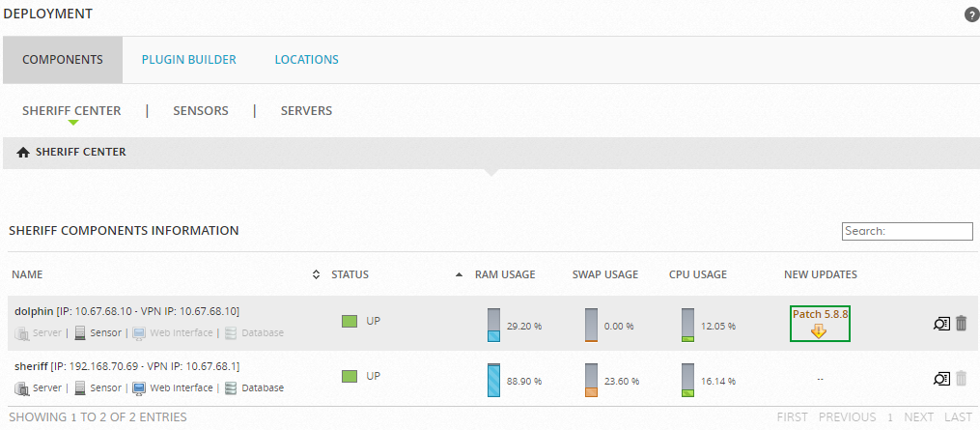This screenshot has height=430, width=980.
Task: Sort table by the Name column arrows
Action: (x=316, y=275)
